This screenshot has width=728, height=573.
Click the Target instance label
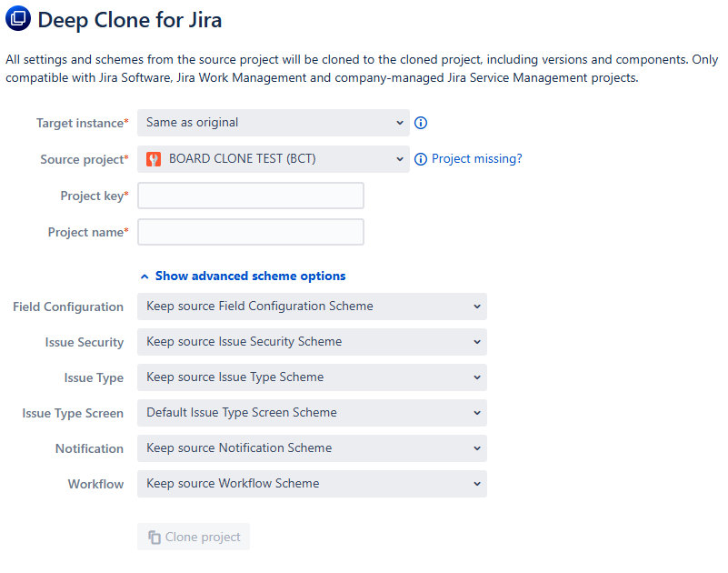[x=82, y=123]
